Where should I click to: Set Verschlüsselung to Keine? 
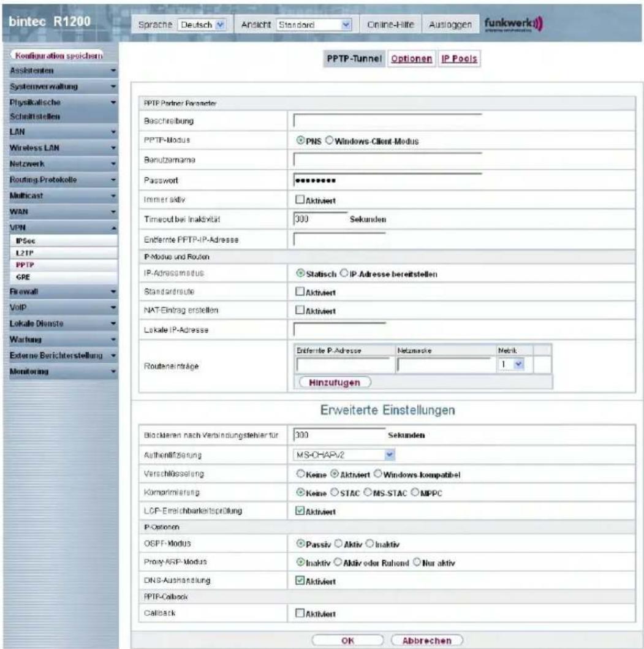coord(300,474)
